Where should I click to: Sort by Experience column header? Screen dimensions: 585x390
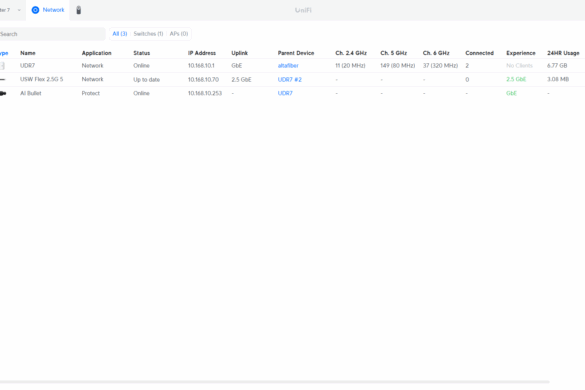(x=521, y=53)
